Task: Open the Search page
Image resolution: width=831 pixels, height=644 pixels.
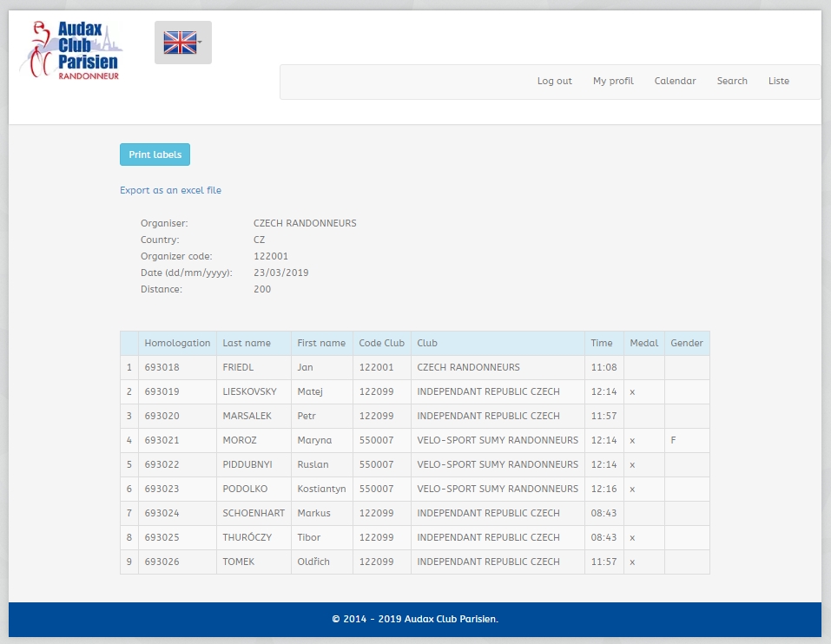Action: pyautogui.click(x=732, y=82)
